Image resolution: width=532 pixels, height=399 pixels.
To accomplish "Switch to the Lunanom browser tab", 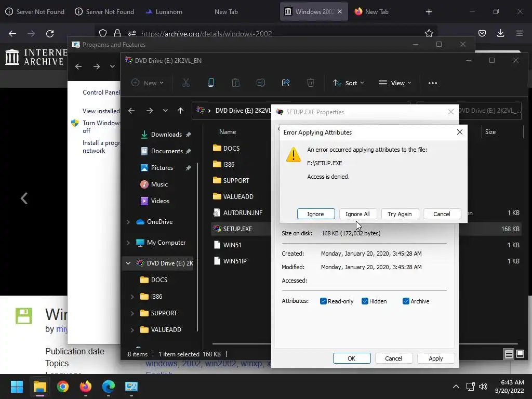I will pos(165,11).
